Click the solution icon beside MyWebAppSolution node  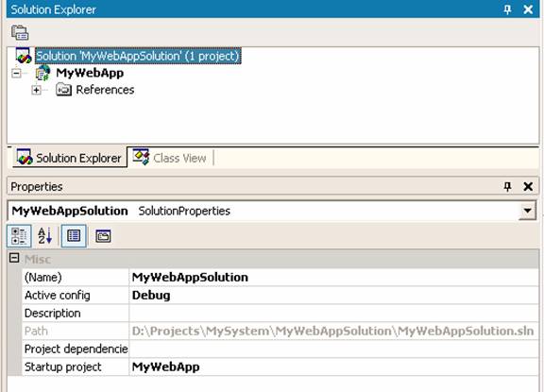tap(24, 56)
